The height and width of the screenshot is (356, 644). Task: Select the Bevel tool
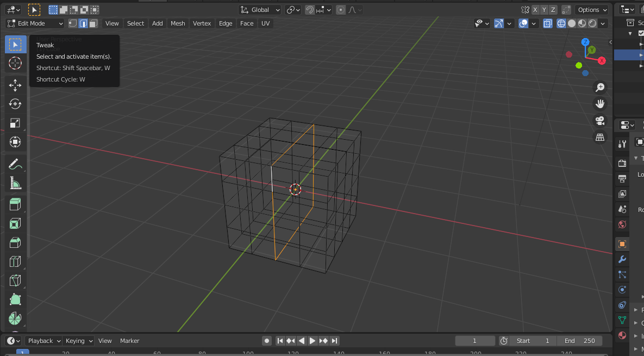pyautogui.click(x=15, y=242)
